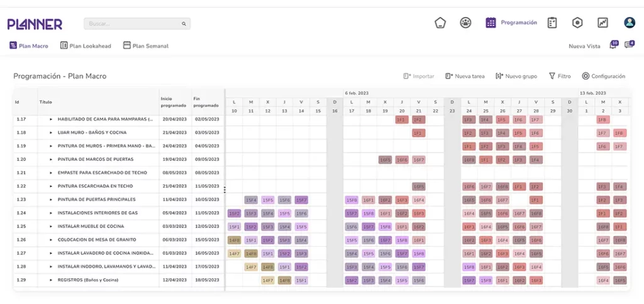Click Nuevo grupo button

pyautogui.click(x=516, y=76)
